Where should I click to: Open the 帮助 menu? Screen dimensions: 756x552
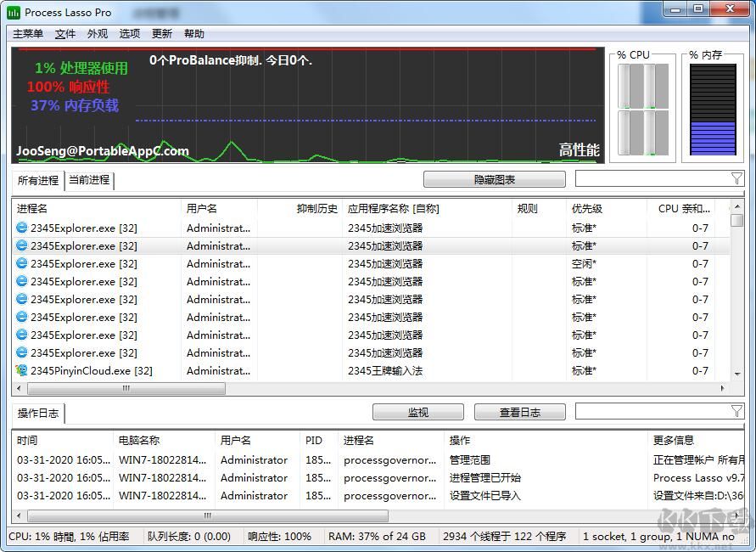[193, 33]
